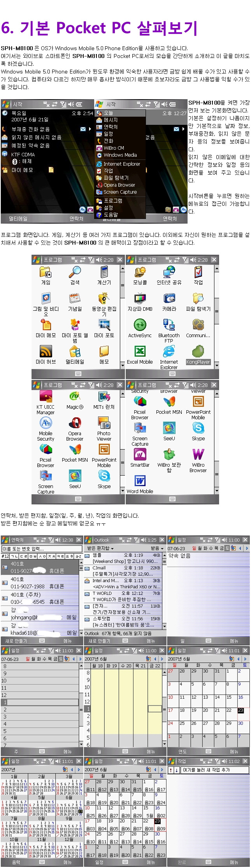Open 전화 from the Start menu
Image resolution: width=251 pixels, height=868 pixels.
click(x=120, y=141)
